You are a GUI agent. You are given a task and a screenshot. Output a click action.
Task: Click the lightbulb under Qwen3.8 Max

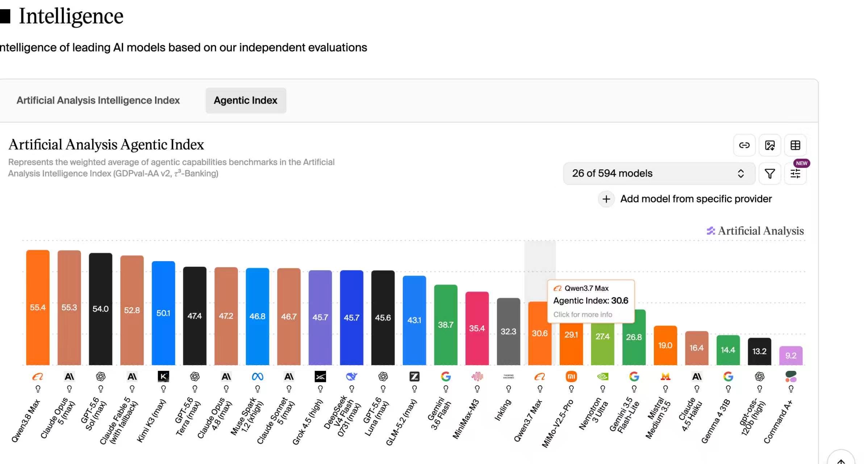(x=38, y=389)
